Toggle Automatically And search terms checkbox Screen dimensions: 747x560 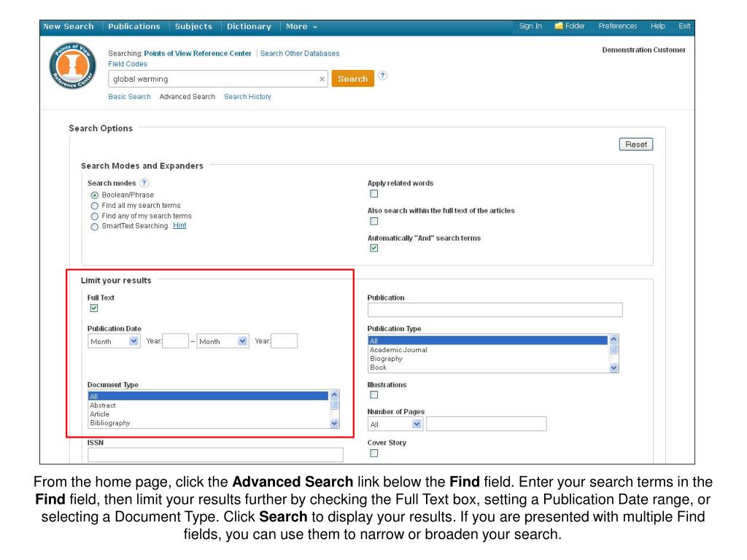click(x=374, y=248)
